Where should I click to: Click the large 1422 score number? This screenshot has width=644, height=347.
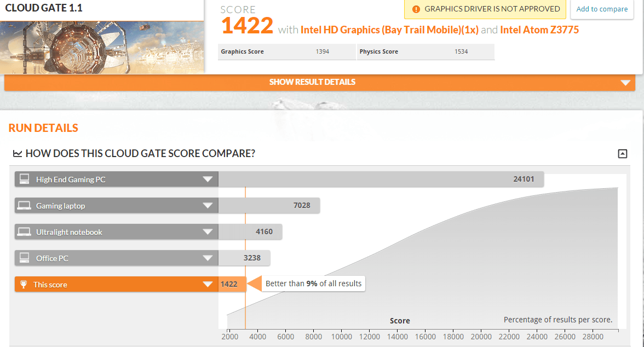coord(248,26)
